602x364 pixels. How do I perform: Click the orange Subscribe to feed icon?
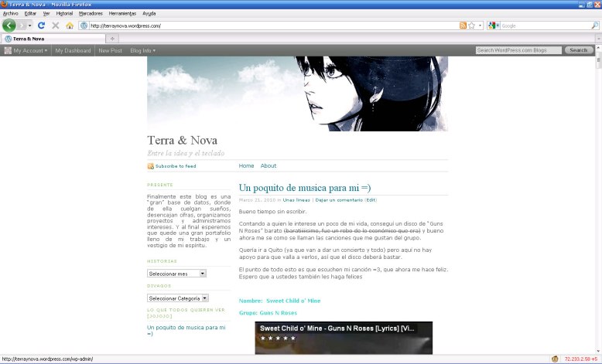click(x=151, y=166)
